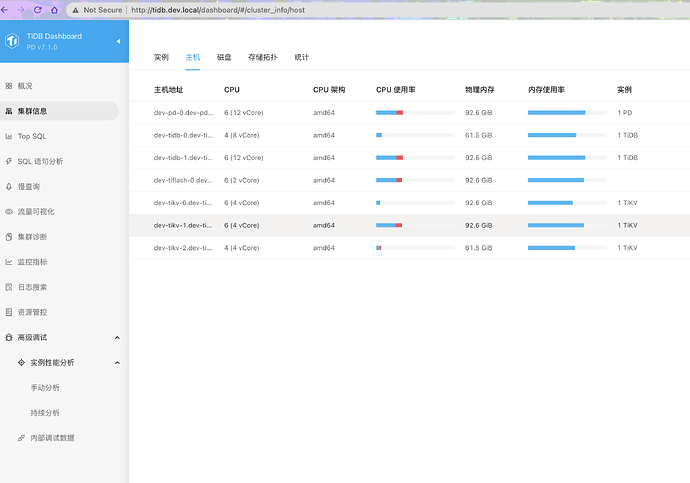This screenshot has height=483, width=690.
Task: Click the 慢查询 bell icon
Action: (x=9, y=187)
